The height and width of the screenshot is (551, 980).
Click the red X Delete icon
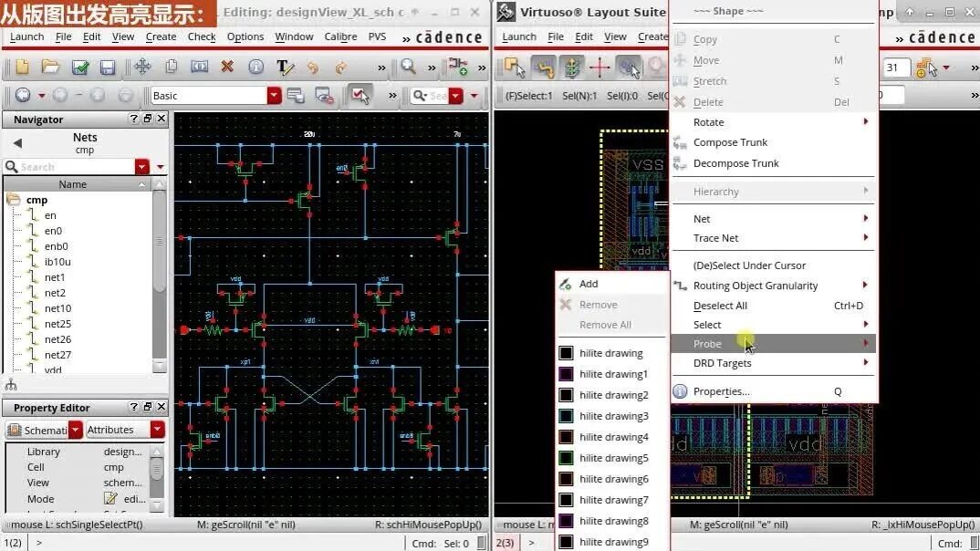(227, 67)
